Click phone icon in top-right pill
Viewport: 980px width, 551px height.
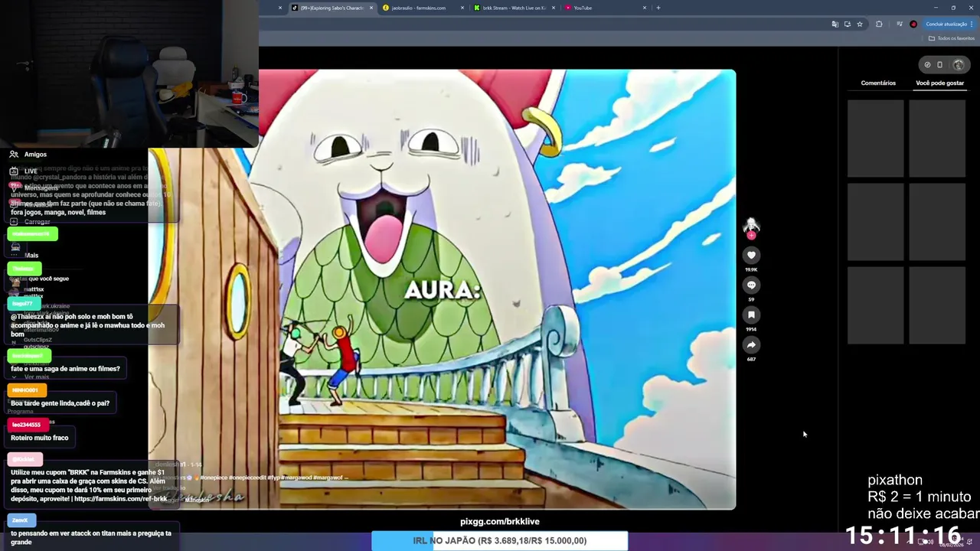940,64
